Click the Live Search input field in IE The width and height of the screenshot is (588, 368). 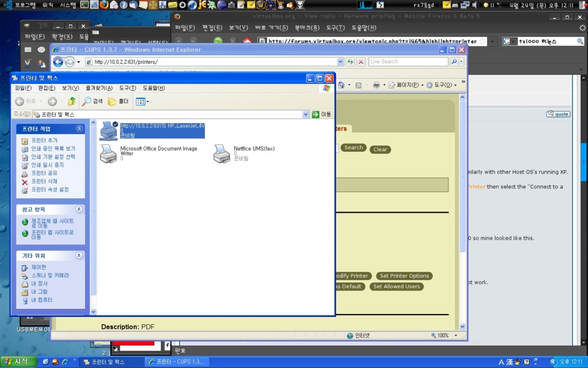point(408,62)
